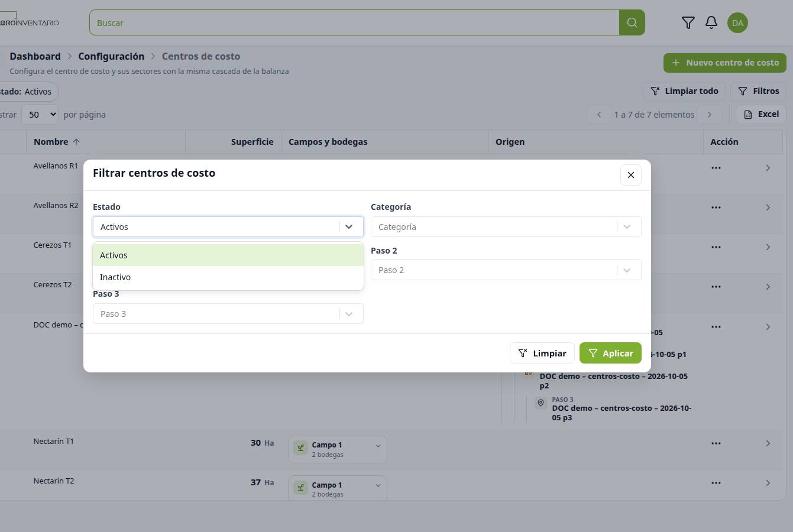Open the Nectarín T2 row detail arrow
Image resolution: width=793 pixels, height=532 pixels.
[768, 483]
